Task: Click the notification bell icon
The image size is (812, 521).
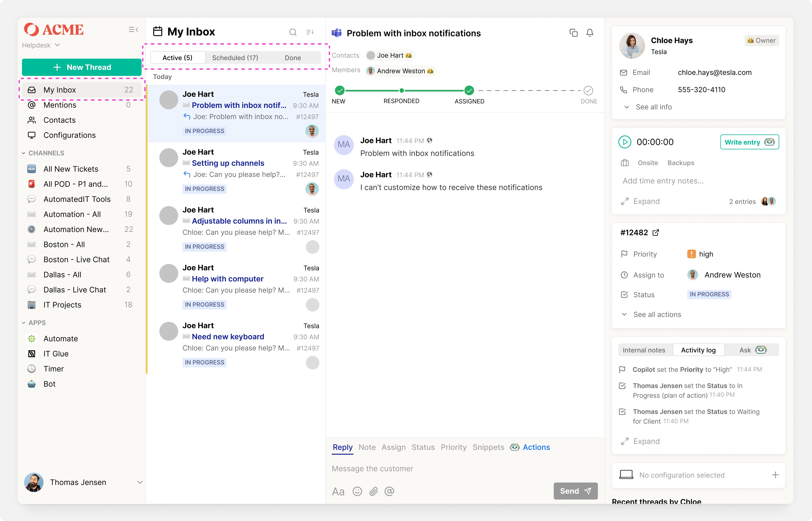Action: pyautogui.click(x=590, y=33)
